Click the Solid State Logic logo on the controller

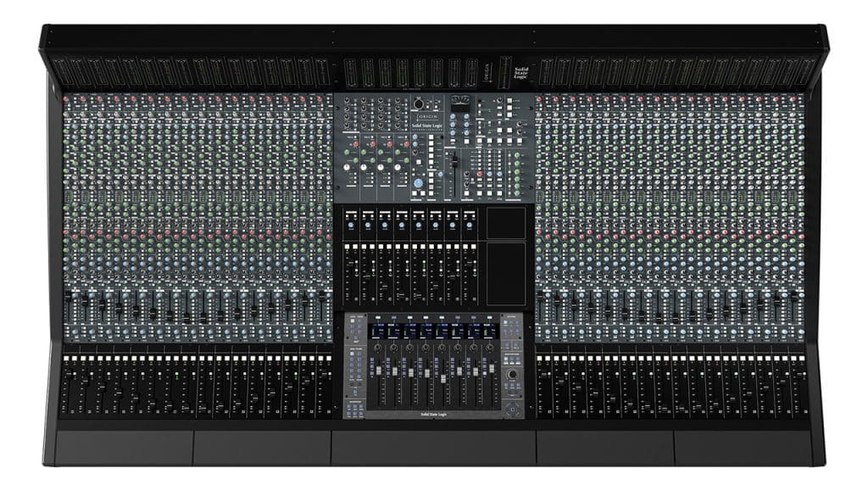(434, 414)
